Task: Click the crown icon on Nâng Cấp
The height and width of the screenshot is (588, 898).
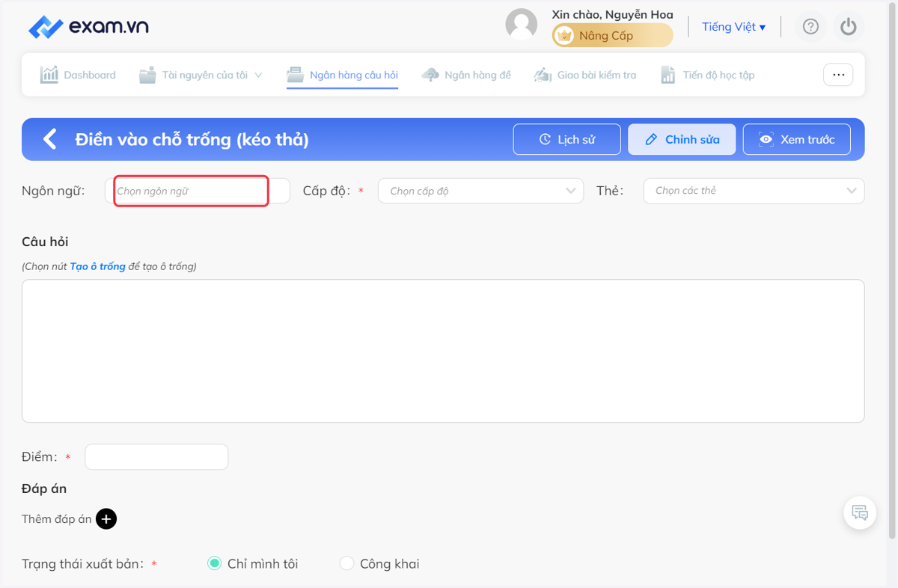Action: click(565, 35)
